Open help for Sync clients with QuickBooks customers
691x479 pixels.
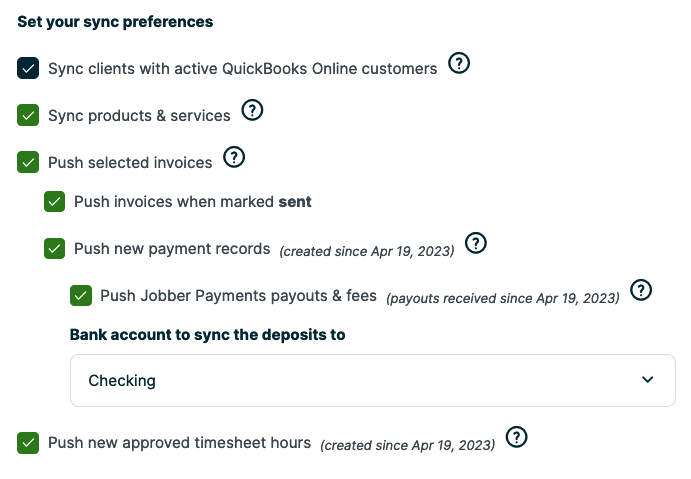pos(459,65)
